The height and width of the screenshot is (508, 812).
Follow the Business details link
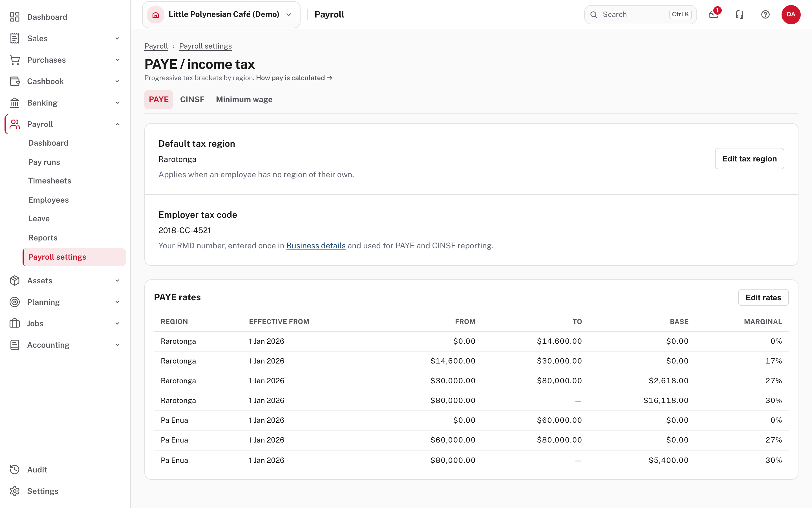coord(316,246)
